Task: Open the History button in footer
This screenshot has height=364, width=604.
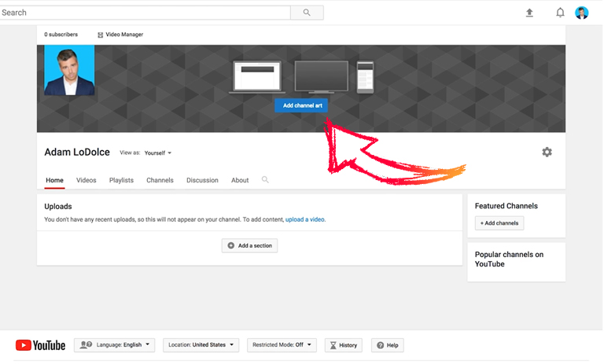Action: (344, 345)
